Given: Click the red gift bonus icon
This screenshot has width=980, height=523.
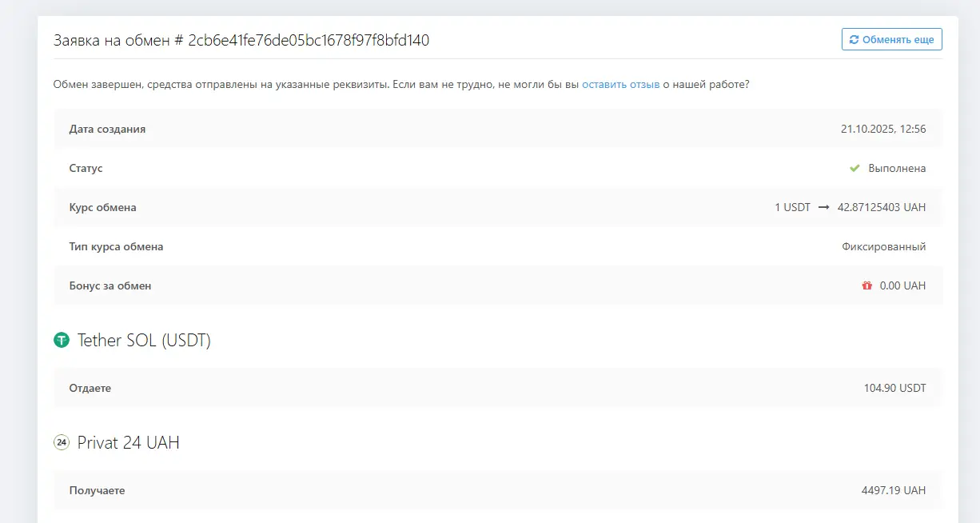Looking at the screenshot, I should 866,285.
